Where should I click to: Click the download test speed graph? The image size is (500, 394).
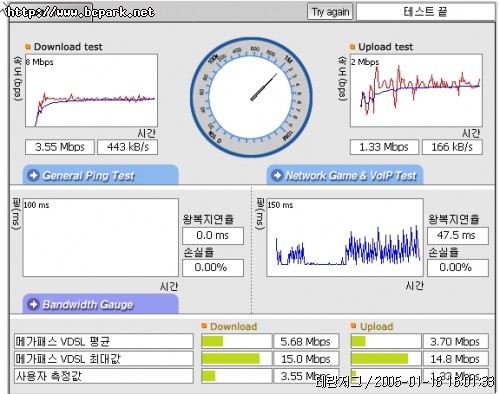click(91, 90)
